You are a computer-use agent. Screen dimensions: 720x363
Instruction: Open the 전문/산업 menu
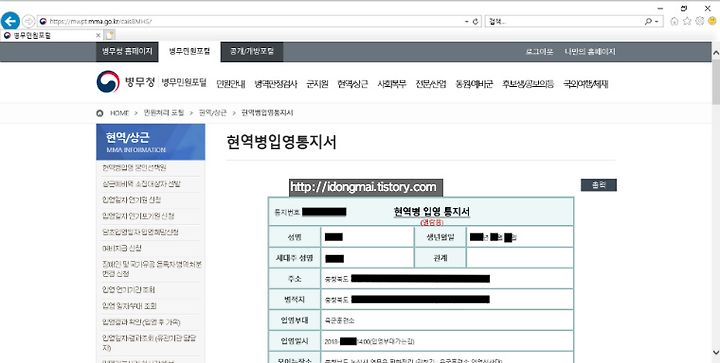pyautogui.click(x=431, y=84)
